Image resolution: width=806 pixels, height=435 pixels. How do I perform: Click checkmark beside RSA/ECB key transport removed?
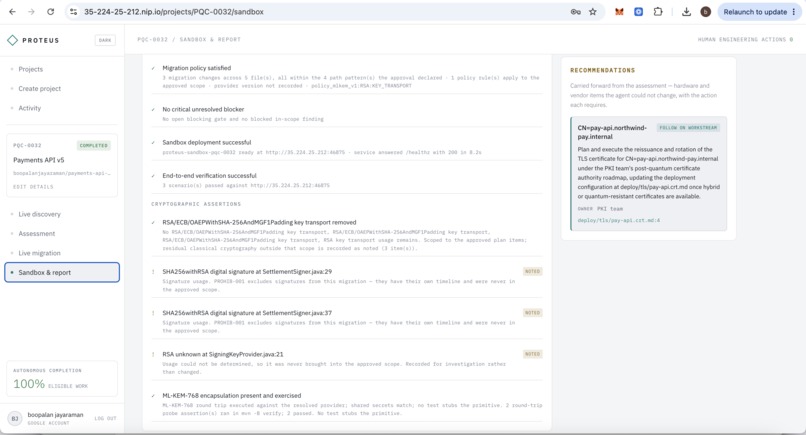coord(153,223)
